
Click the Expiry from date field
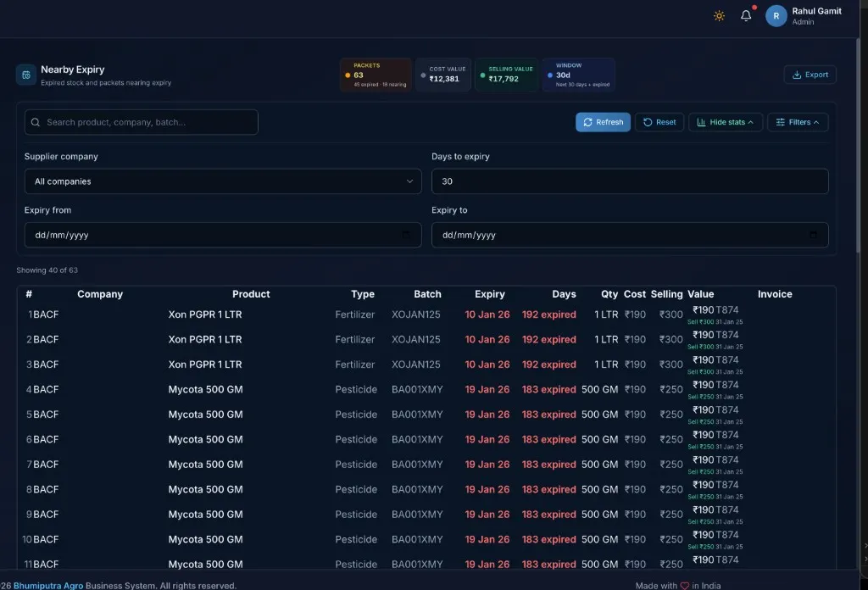223,235
